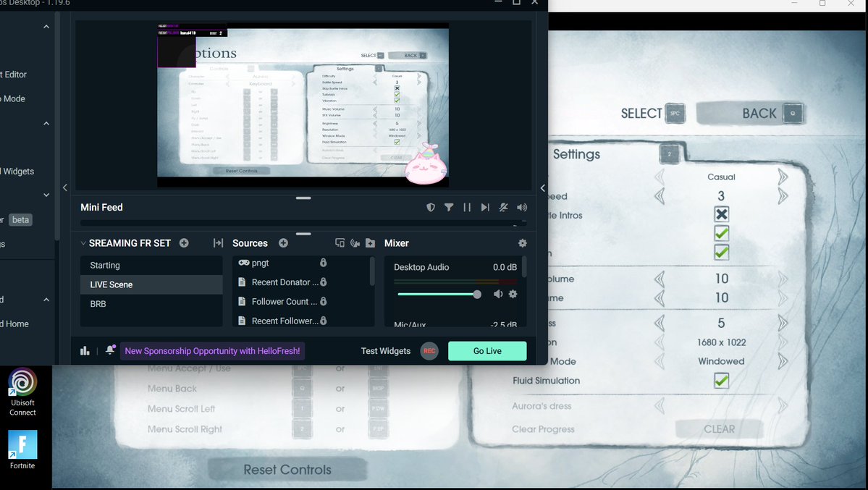The width and height of the screenshot is (868, 490).
Task: Toggle the game's Fluid Simulation checkbox
Action: (721, 381)
